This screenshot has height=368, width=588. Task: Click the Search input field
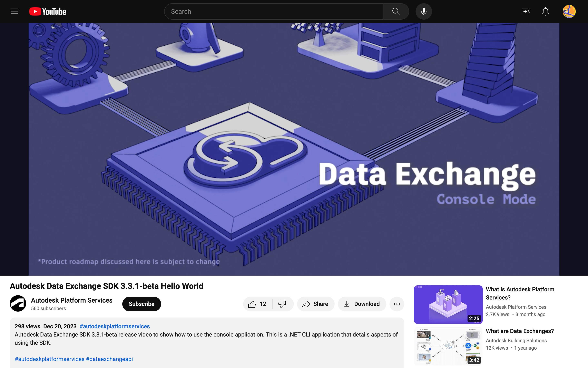click(274, 11)
